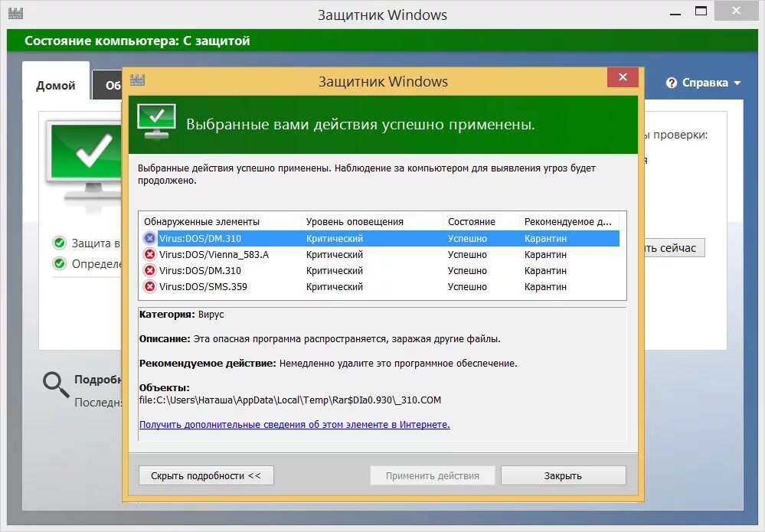Click Скрыть подробности << button
The image size is (765, 532).
[206, 475]
